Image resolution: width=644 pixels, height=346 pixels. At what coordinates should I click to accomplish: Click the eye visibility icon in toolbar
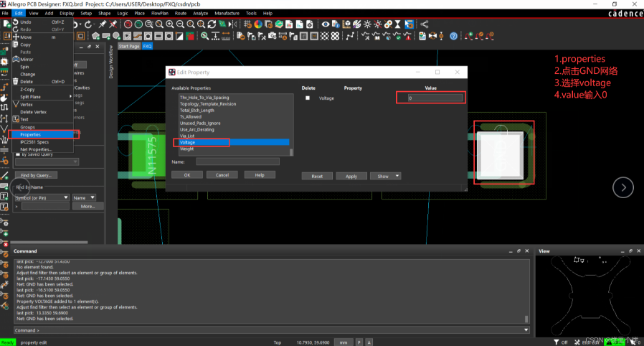point(326,24)
